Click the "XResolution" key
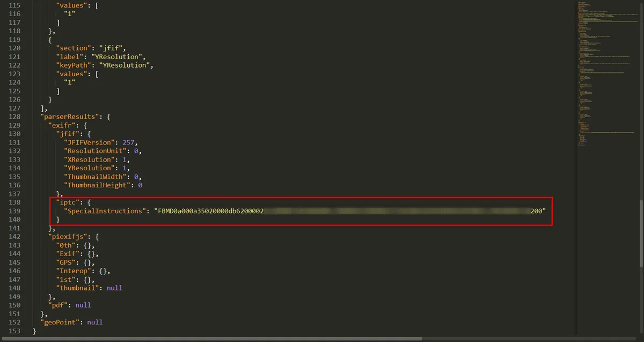The width and height of the screenshot is (644, 342). pyautogui.click(x=90, y=159)
